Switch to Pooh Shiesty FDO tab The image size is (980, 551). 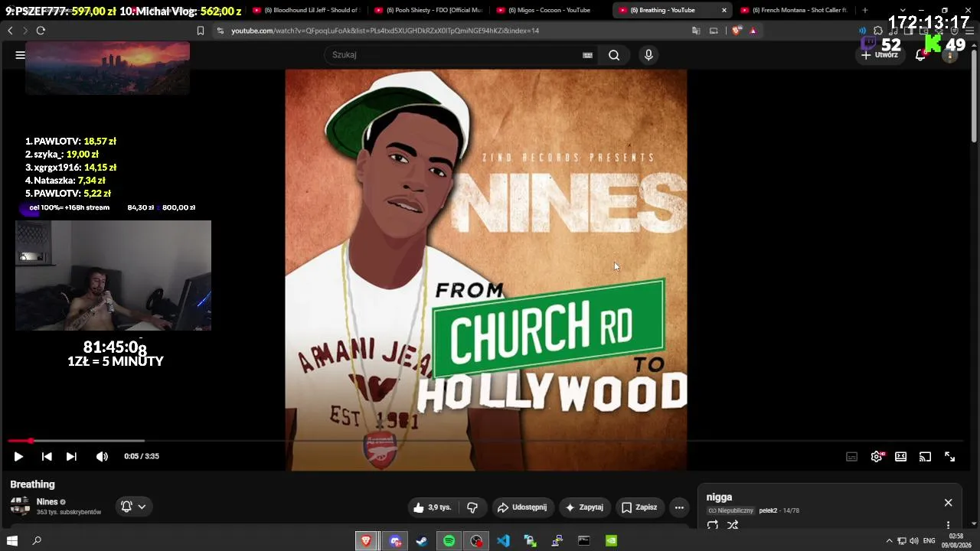tap(428, 10)
